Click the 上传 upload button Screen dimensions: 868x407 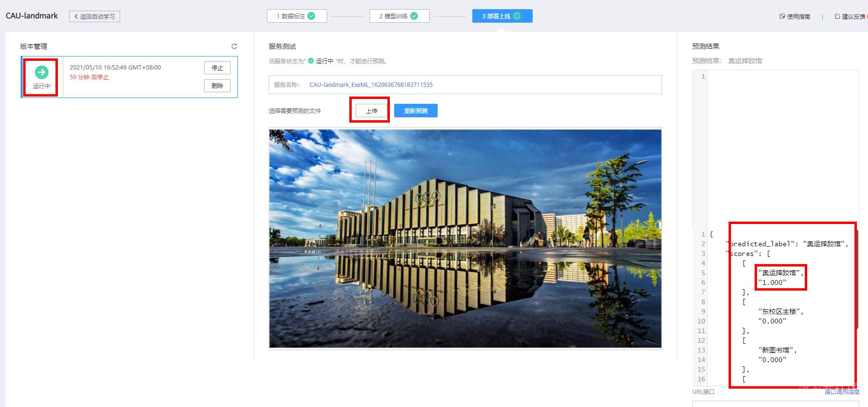click(x=372, y=111)
